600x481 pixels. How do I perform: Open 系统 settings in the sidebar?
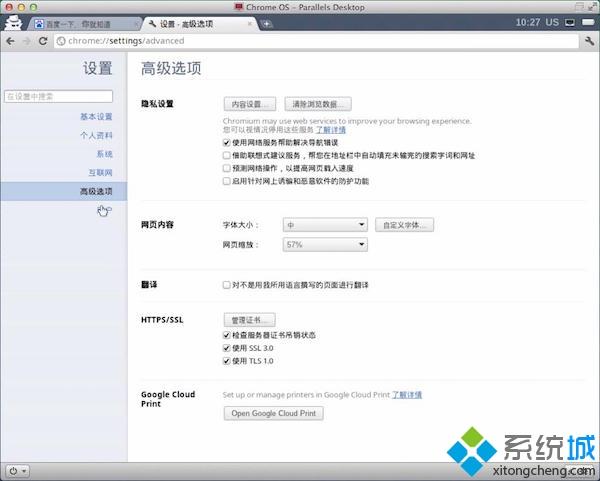[104, 154]
